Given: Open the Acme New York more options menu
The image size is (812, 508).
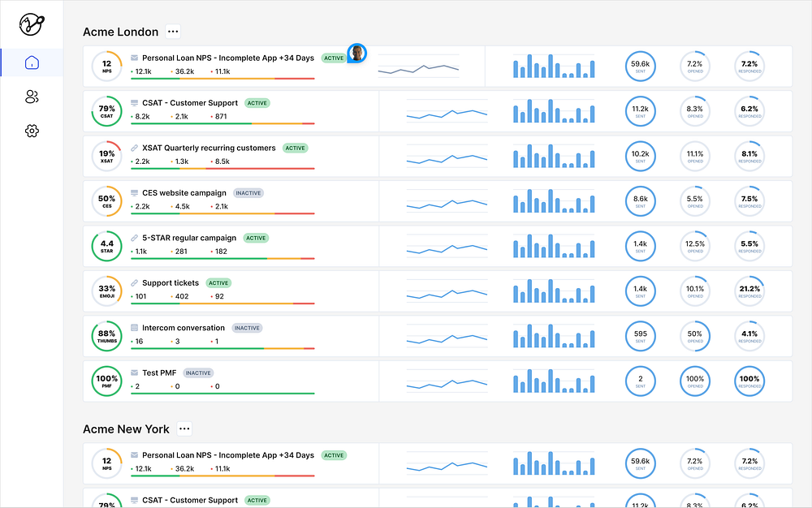Looking at the screenshot, I should [184, 428].
